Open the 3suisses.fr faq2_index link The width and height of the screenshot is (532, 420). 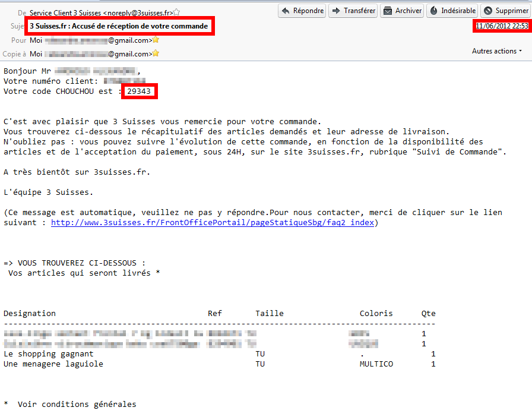pos(213,223)
